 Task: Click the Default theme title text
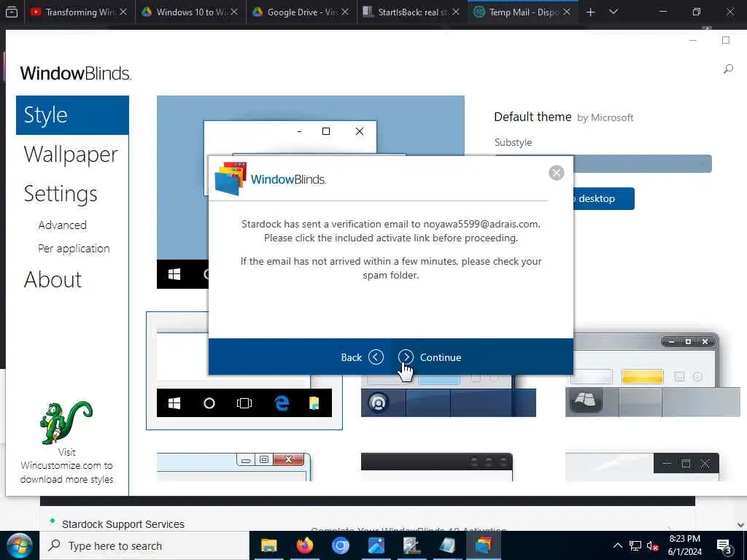[533, 117]
